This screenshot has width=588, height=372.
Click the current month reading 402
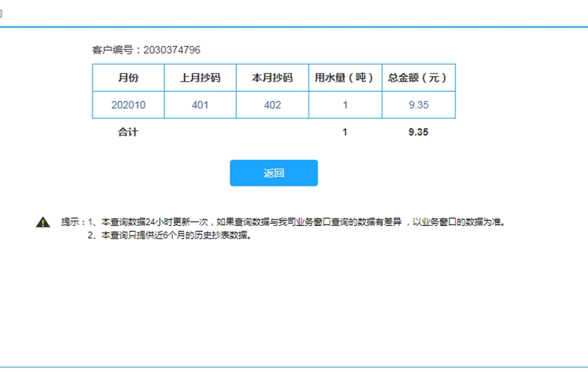pos(273,105)
